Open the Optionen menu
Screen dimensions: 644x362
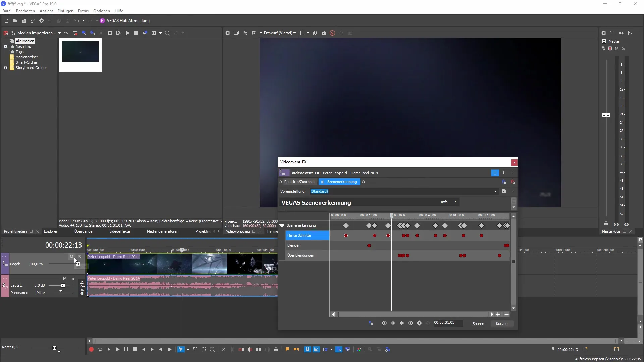click(101, 11)
